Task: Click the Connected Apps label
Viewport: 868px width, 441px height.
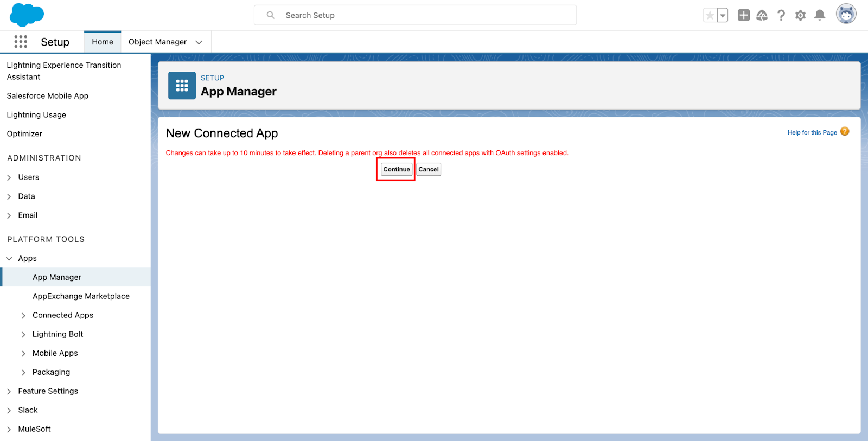Action: (x=63, y=315)
